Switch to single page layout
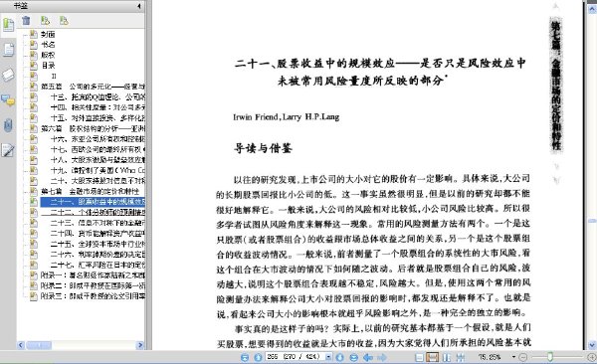The image size is (597, 364). click(419, 357)
